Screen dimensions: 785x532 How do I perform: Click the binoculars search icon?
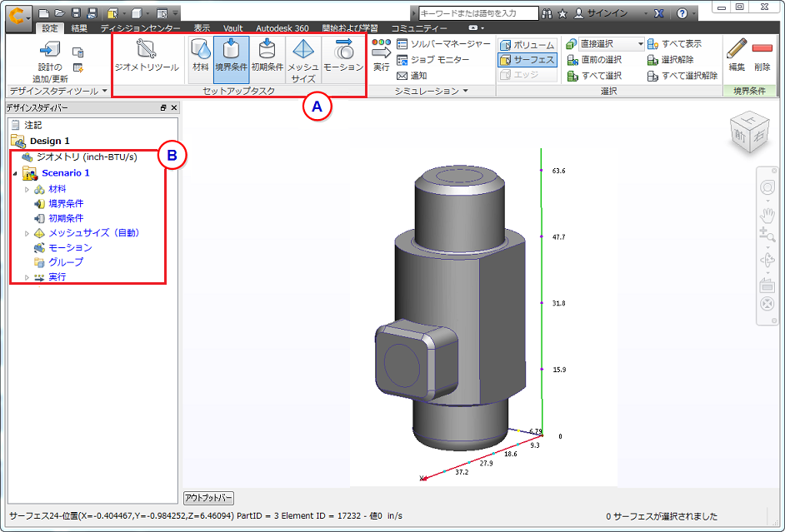click(x=547, y=13)
